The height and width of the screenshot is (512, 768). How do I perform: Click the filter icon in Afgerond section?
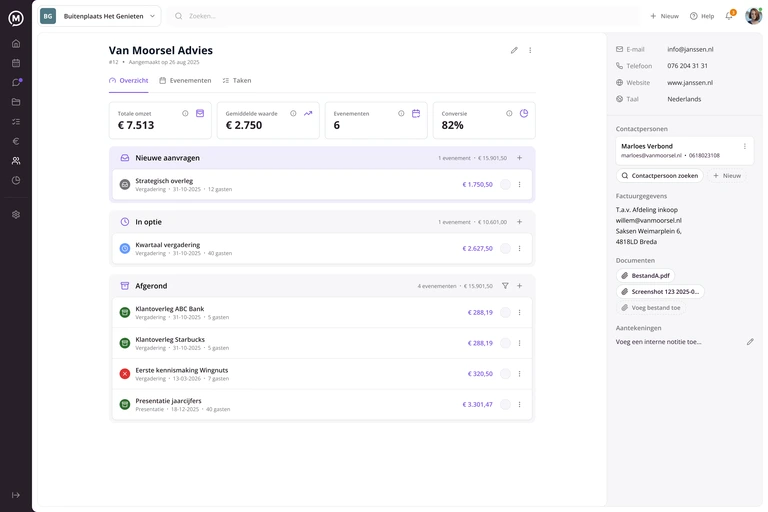505,286
